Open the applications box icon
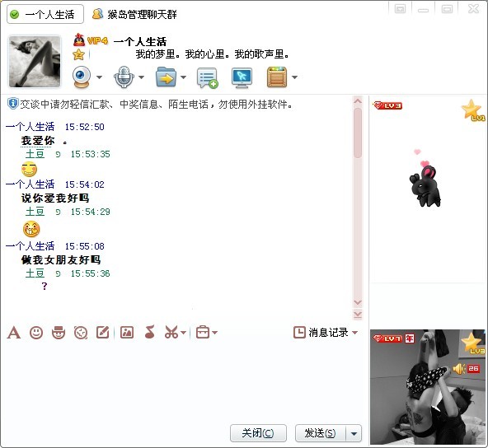This screenshot has height=448, width=488. 277,77
